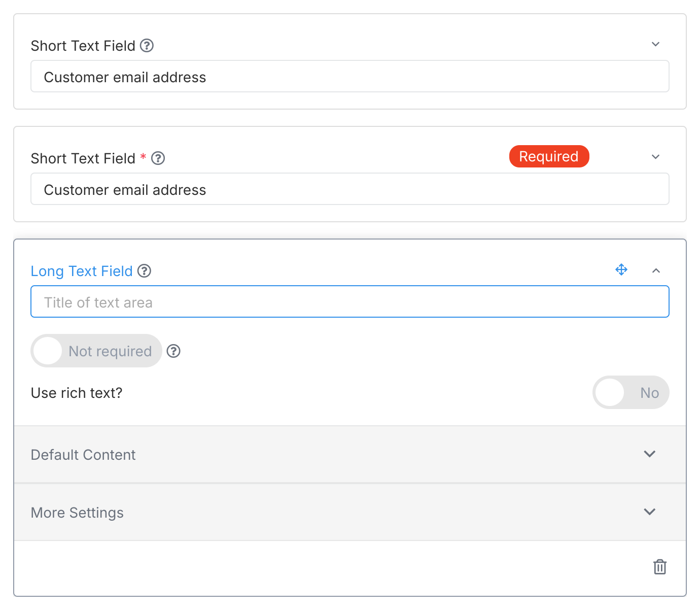
Task: Expand the required Short Text Field card
Action: click(655, 157)
